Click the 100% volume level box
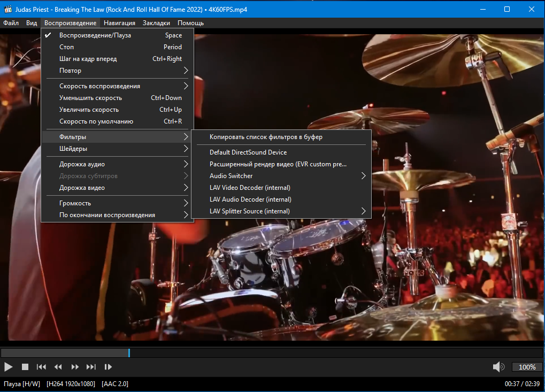 tap(527, 367)
